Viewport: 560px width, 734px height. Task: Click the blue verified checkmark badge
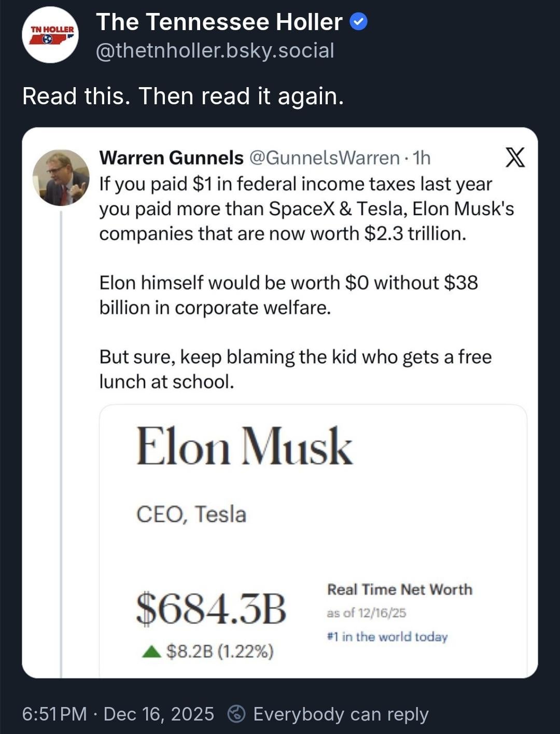(x=359, y=22)
